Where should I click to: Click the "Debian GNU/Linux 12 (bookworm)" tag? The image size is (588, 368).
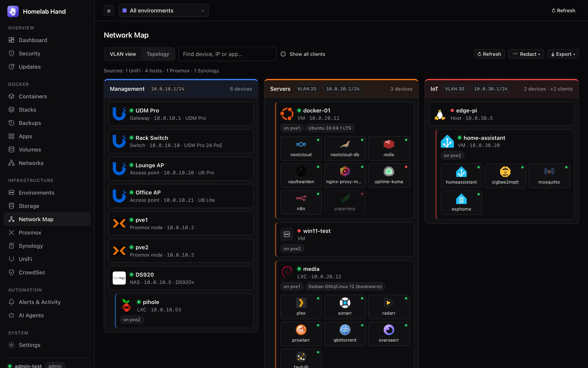pos(345,286)
